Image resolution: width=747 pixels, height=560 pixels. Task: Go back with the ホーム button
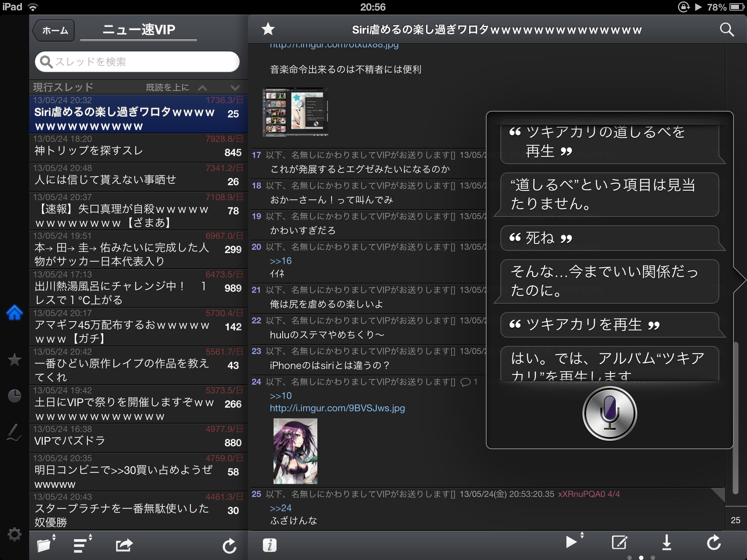pyautogui.click(x=55, y=31)
